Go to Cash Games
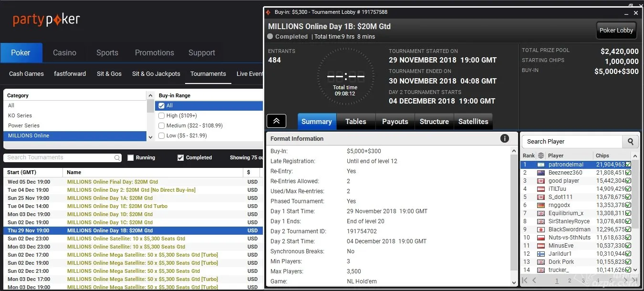The image size is (644, 291). [26, 74]
